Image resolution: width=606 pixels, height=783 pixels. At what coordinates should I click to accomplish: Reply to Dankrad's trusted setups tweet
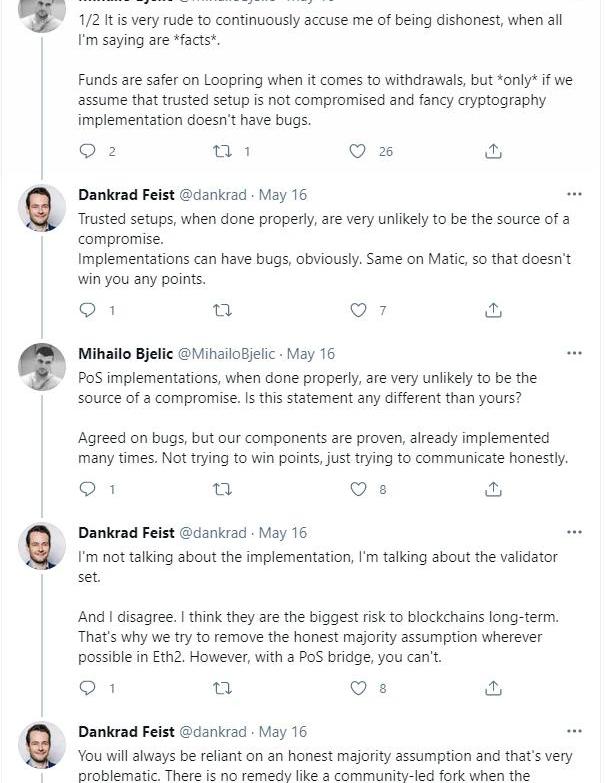pos(88,310)
